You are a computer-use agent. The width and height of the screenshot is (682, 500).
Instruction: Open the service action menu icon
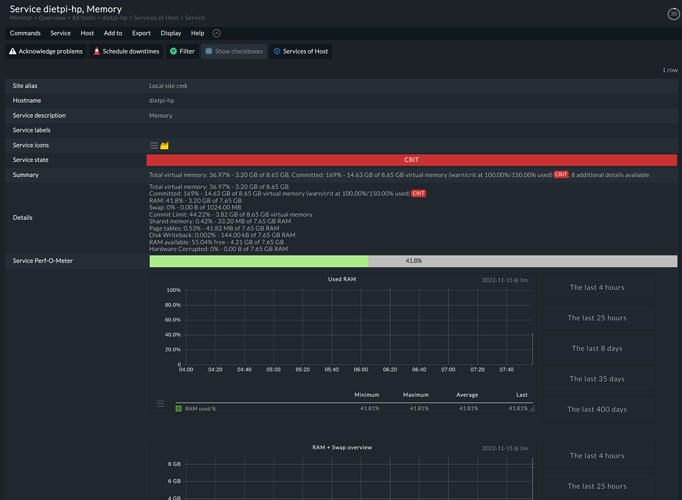click(154, 145)
